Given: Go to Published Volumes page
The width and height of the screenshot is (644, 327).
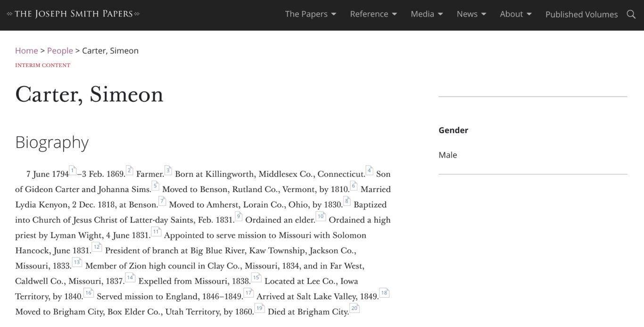Looking at the screenshot, I should pos(581,15).
